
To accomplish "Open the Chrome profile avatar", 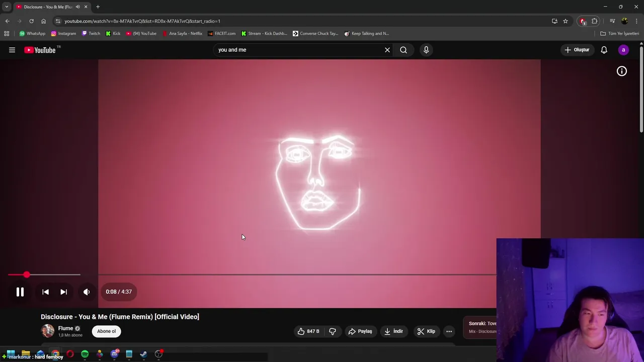I will pyautogui.click(x=624, y=21).
